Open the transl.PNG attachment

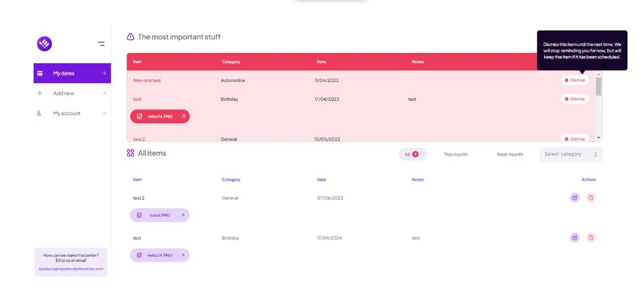(160, 215)
